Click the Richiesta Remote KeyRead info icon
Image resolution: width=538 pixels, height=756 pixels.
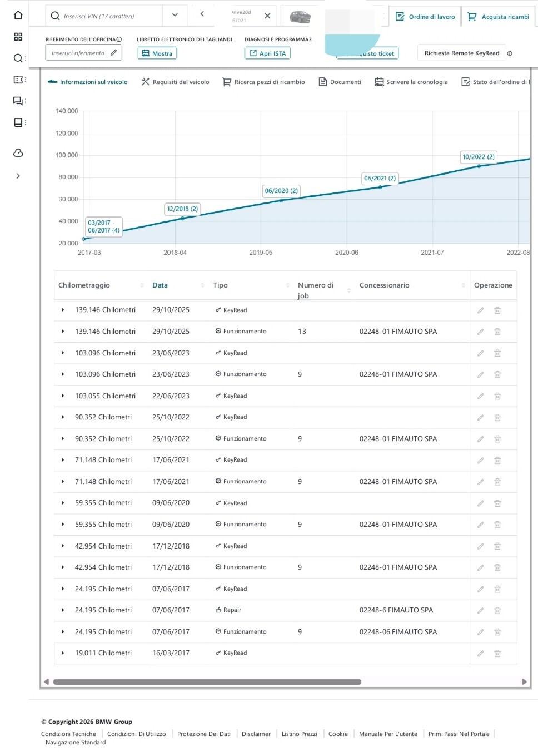(510, 53)
